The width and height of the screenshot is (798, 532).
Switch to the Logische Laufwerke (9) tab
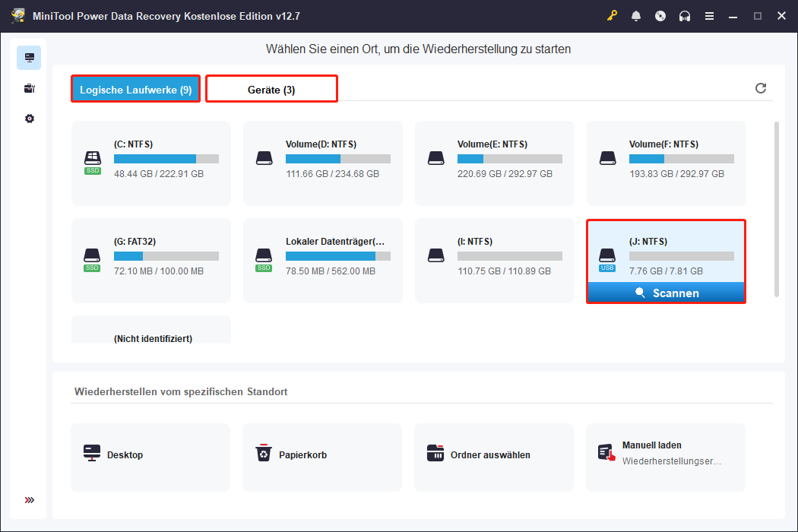point(135,89)
